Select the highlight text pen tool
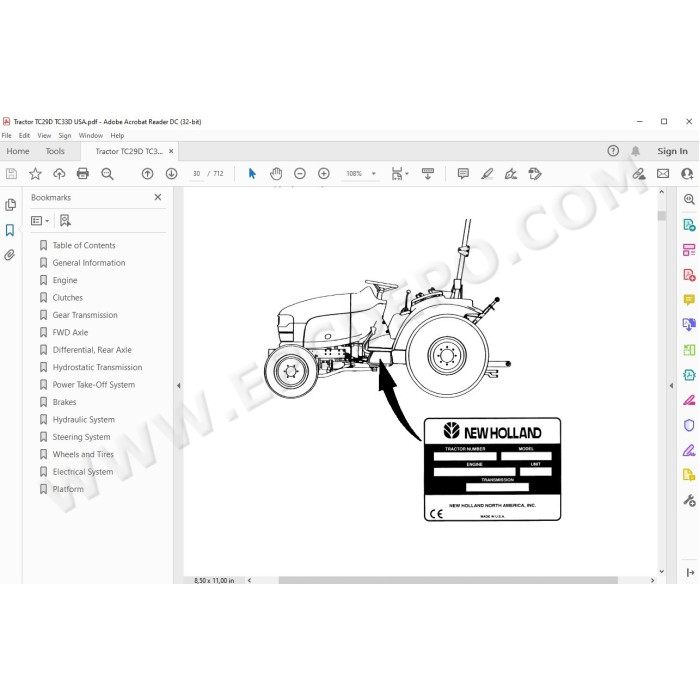Screen dimensions: 700x700 point(487,174)
